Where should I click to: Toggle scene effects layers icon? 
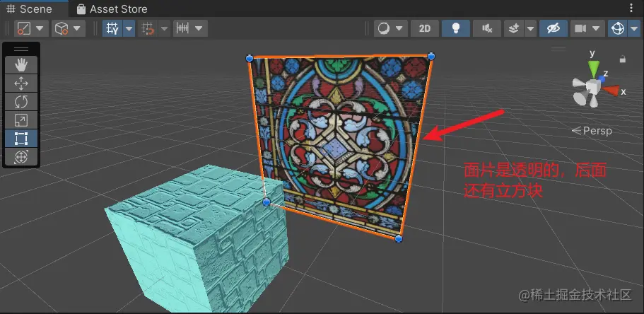(x=514, y=28)
